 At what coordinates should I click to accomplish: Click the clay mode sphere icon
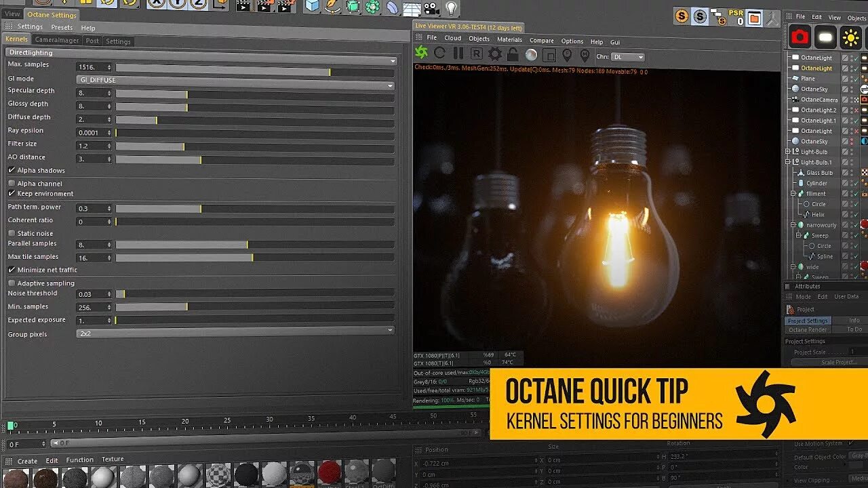point(531,54)
